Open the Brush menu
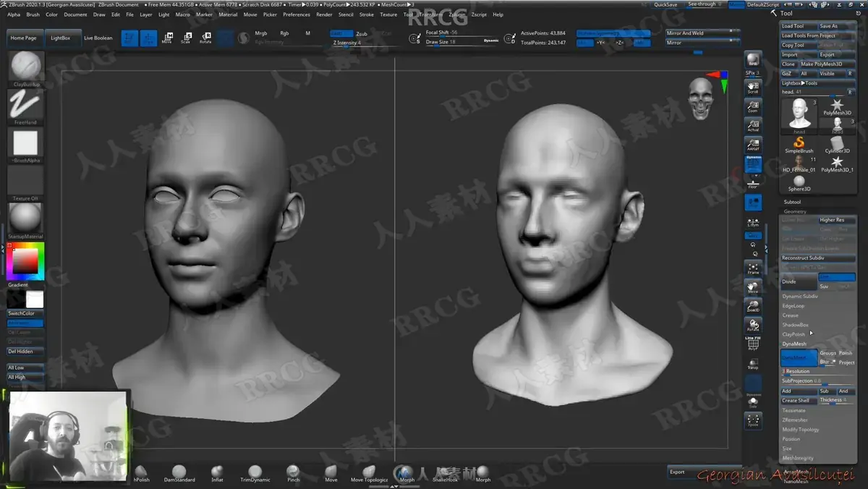The height and width of the screenshot is (489, 868). coord(33,14)
